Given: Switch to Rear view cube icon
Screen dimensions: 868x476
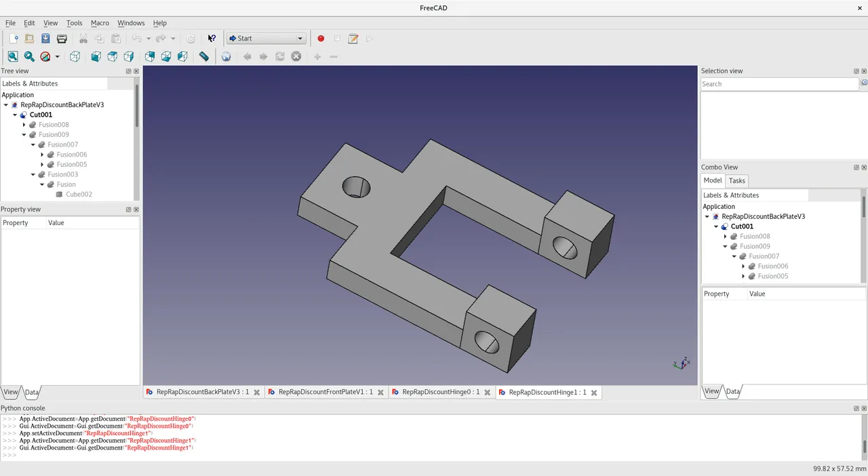Looking at the screenshot, I should pos(150,57).
